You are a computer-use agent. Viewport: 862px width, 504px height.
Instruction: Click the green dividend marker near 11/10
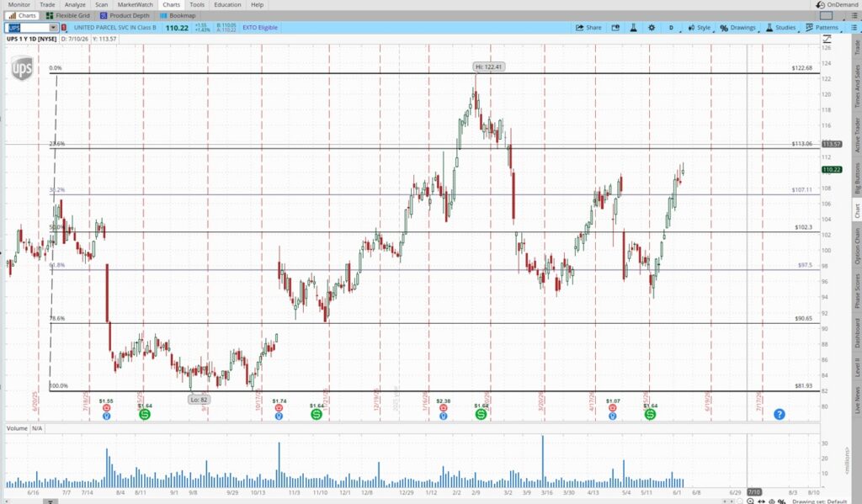317,415
